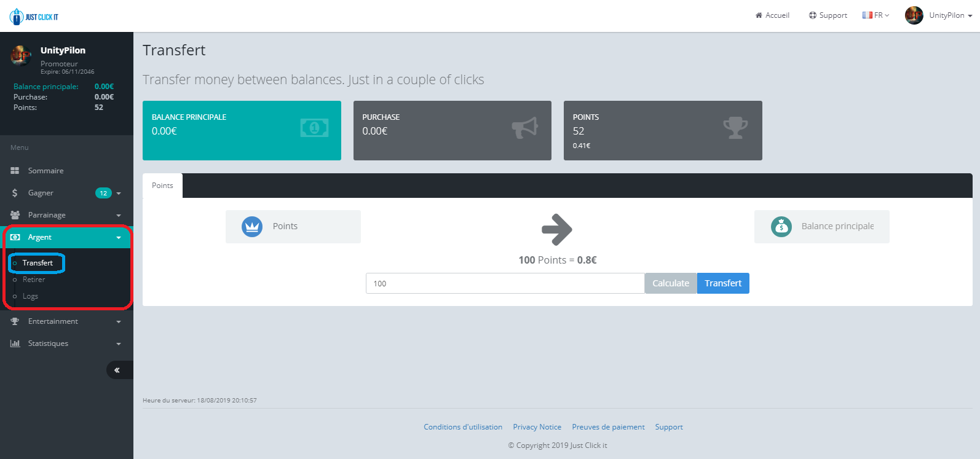The image size is (980, 459).
Task: Open the UnityPilon user menu dropdown
Action: tap(950, 15)
